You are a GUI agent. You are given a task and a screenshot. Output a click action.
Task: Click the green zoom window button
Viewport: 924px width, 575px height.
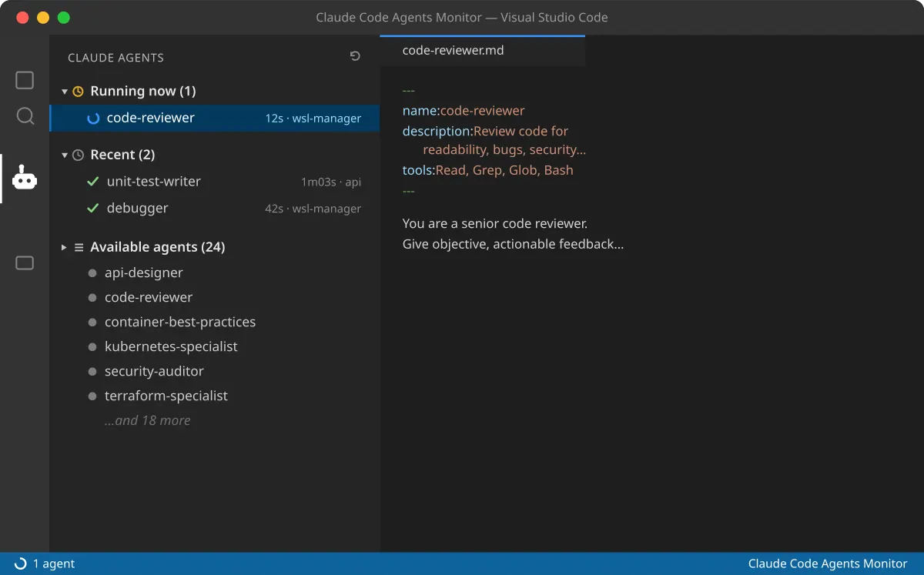64,18
